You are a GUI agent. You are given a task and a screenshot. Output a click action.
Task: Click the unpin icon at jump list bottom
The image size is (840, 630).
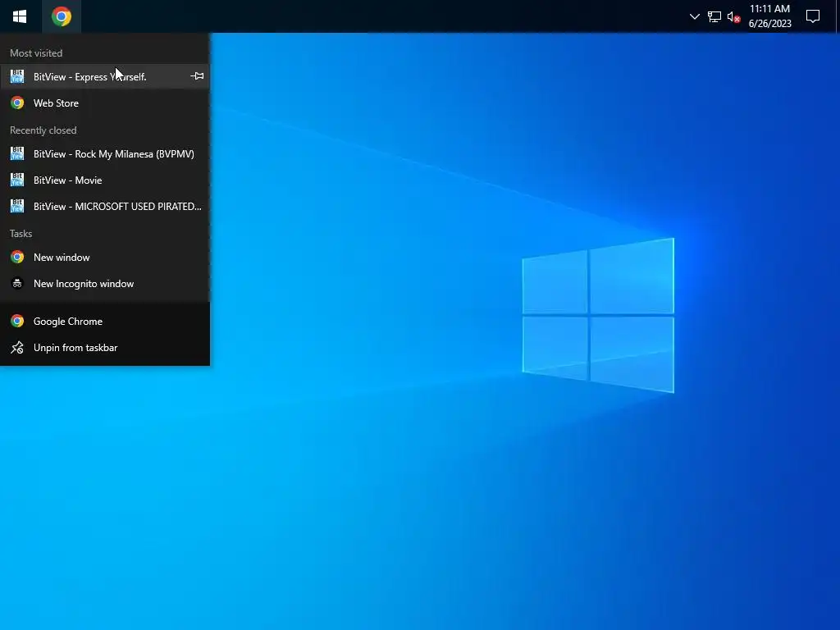pyautogui.click(x=17, y=348)
